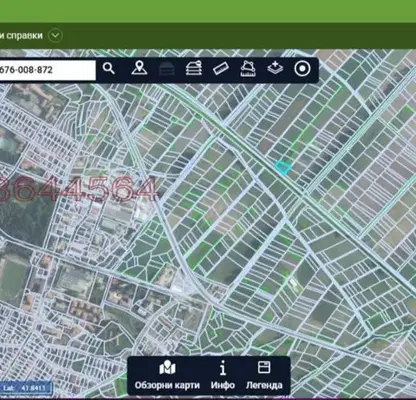The width and height of the screenshot is (416, 400).
Task: Open Обзорни карти overview maps
Action: click(x=167, y=375)
